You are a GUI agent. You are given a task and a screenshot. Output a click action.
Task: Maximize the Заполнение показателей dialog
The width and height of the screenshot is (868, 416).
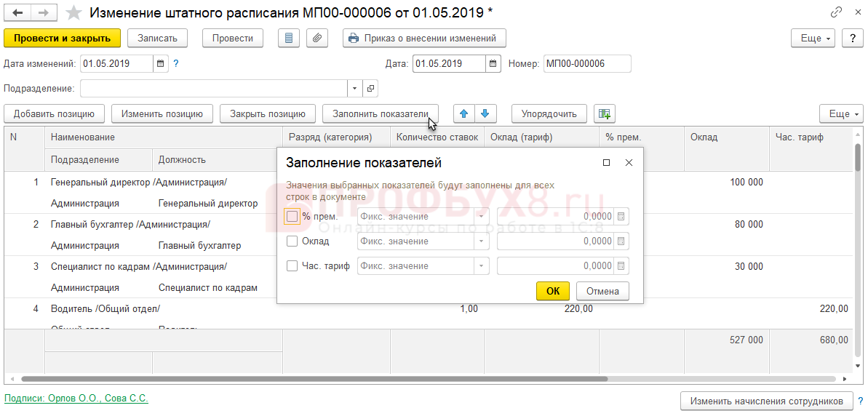[606, 163]
